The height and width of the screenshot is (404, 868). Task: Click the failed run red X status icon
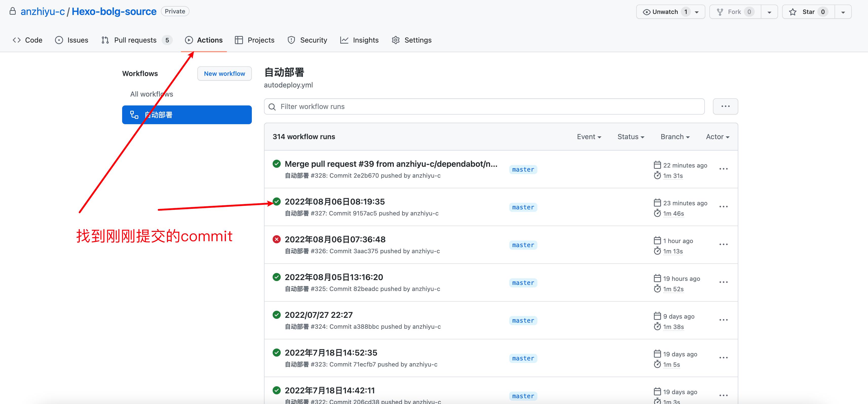276,240
